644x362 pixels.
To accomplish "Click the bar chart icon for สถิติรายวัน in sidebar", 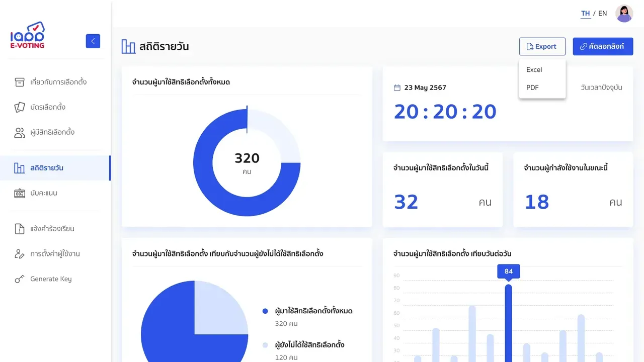I will coord(20,168).
